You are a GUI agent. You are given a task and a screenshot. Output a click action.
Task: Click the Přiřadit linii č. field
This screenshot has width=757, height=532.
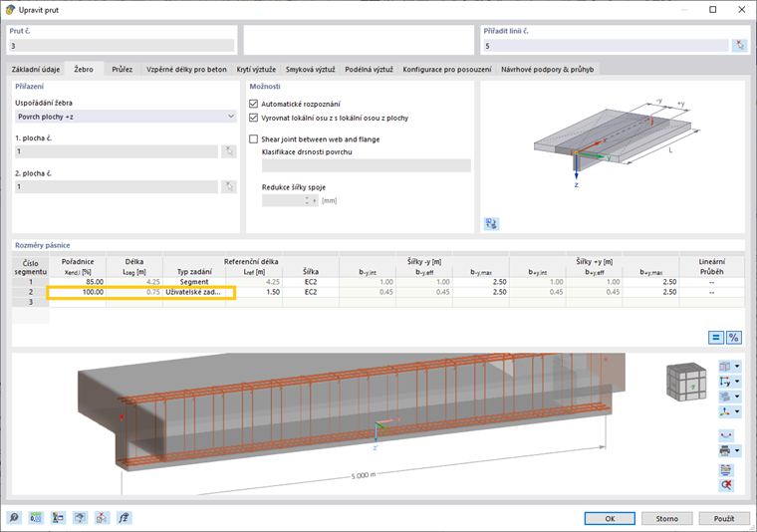click(x=606, y=46)
